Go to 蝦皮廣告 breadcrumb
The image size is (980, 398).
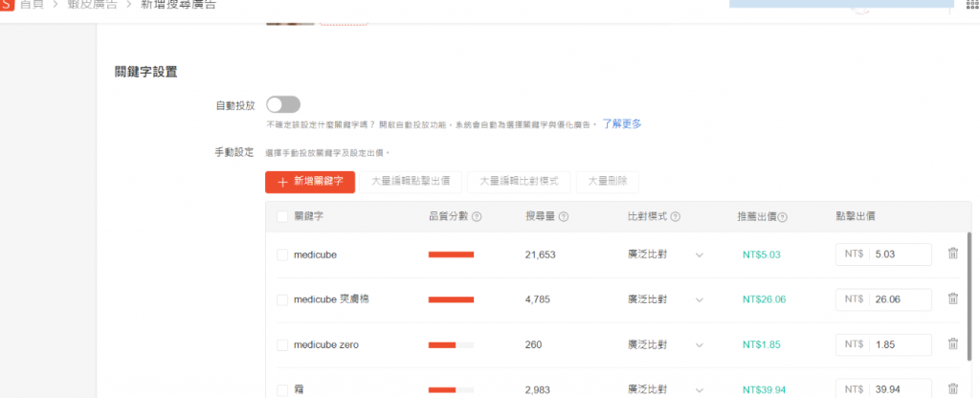pyautogui.click(x=92, y=4)
